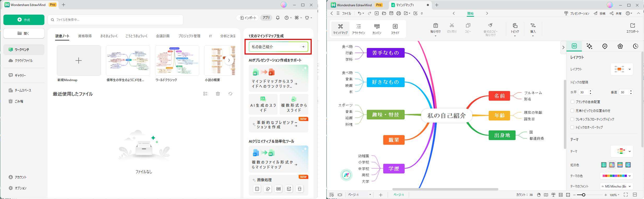
Task: Open ワークベンチ in the left sidebar
Action: tap(24, 50)
